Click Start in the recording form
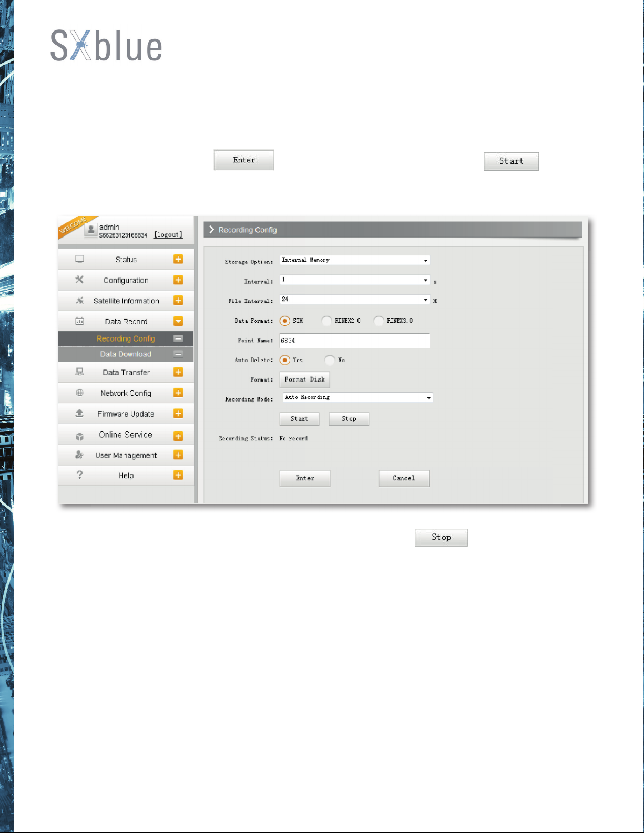This screenshot has height=833, width=644. pyautogui.click(x=299, y=419)
